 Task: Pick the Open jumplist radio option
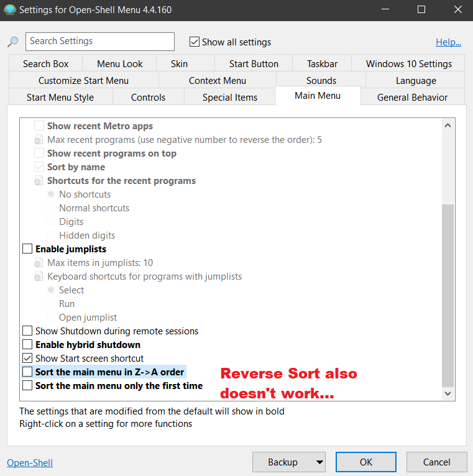(51, 317)
